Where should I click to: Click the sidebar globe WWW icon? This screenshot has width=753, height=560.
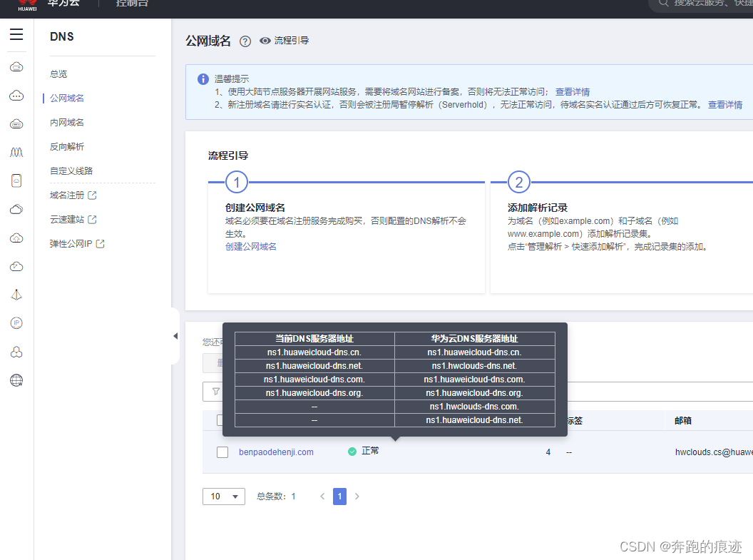(16, 380)
